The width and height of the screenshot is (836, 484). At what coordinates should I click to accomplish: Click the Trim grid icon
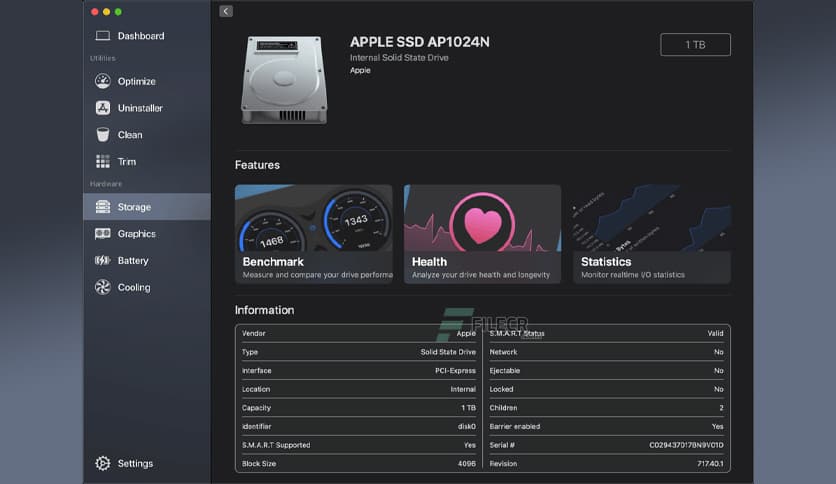pos(102,161)
